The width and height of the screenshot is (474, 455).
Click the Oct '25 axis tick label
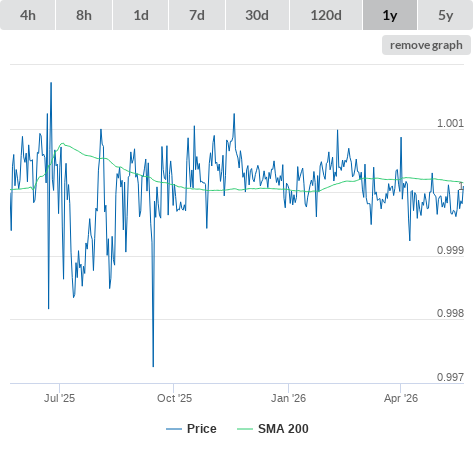pos(174,398)
